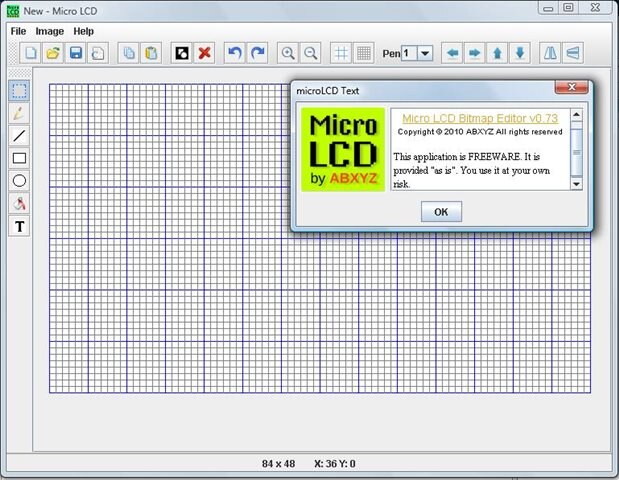Close the microLCD Text dialog
The height and width of the screenshot is (480, 619).
point(572,87)
